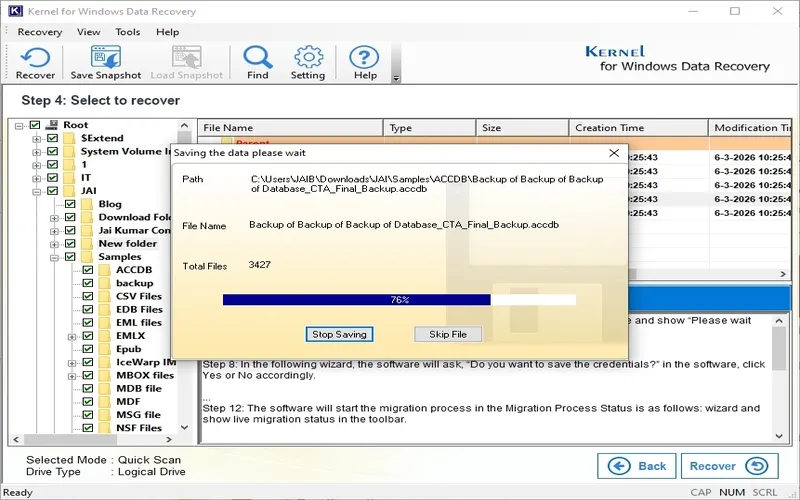
Task: Toggle the Blog folder checkbox
Action: pyautogui.click(x=70, y=204)
